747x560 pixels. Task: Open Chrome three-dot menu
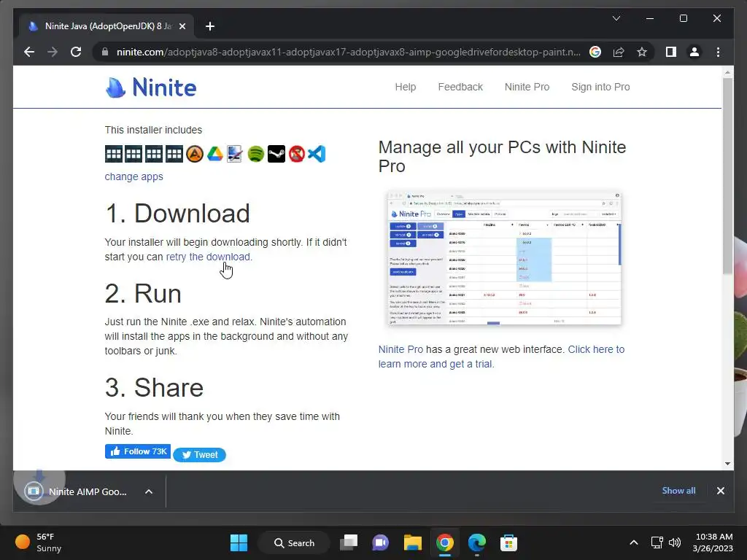pos(718,52)
